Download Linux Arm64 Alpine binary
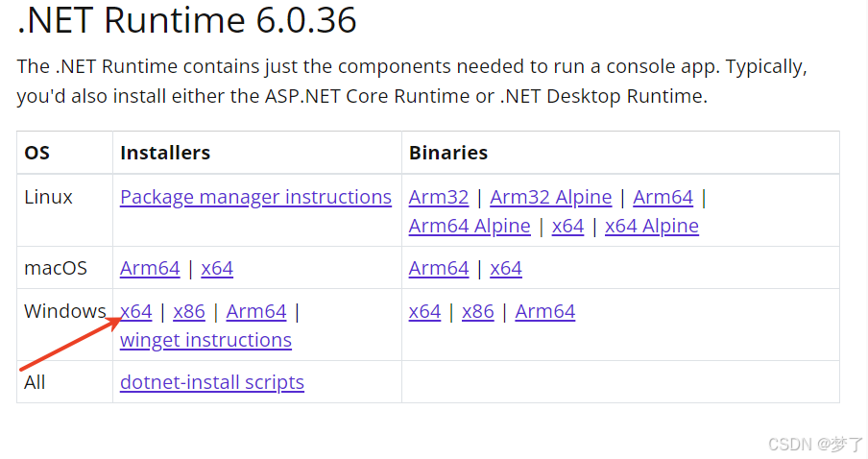The image size is (868, 459). (470, 226)
